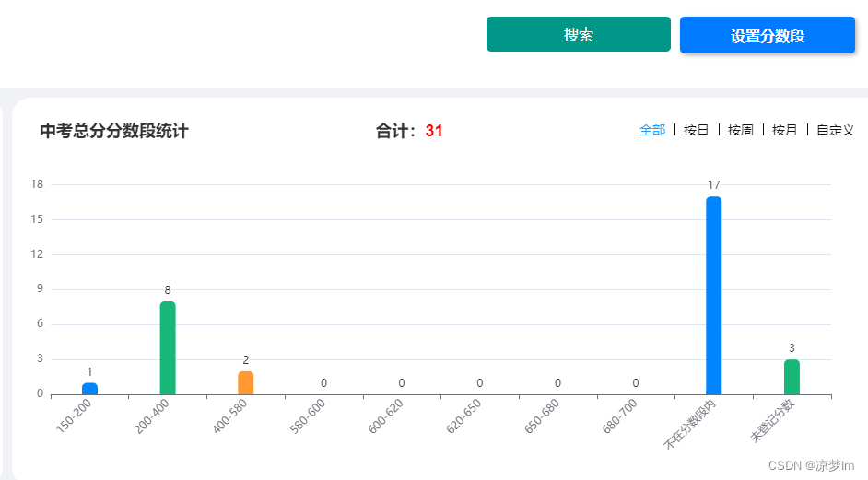Switch to 按月 monthly filter

click(x=785, y=130)
